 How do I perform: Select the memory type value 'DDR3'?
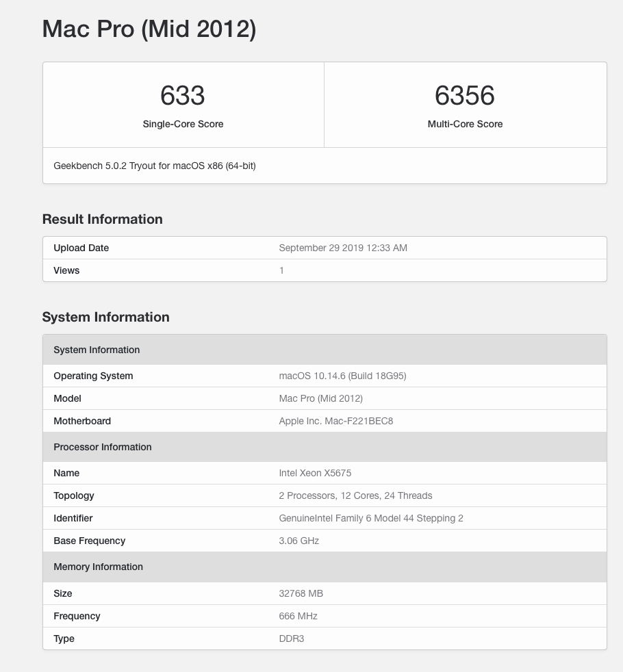[x=292, y=638]
